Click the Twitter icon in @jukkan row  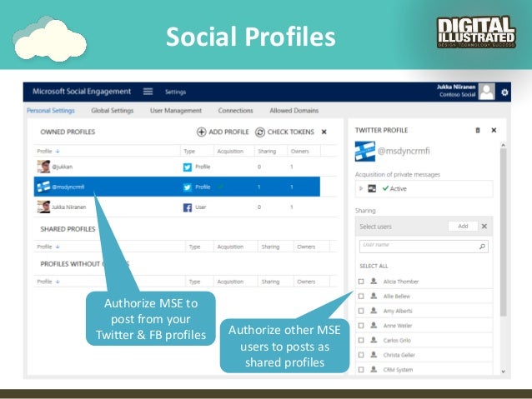point(188,167)
